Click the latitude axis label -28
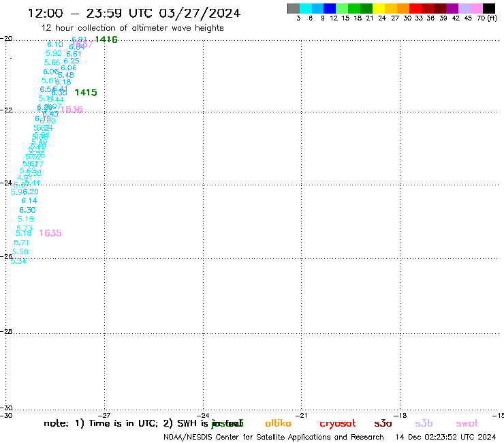This screenshot has width=504, height=443. 6,331
